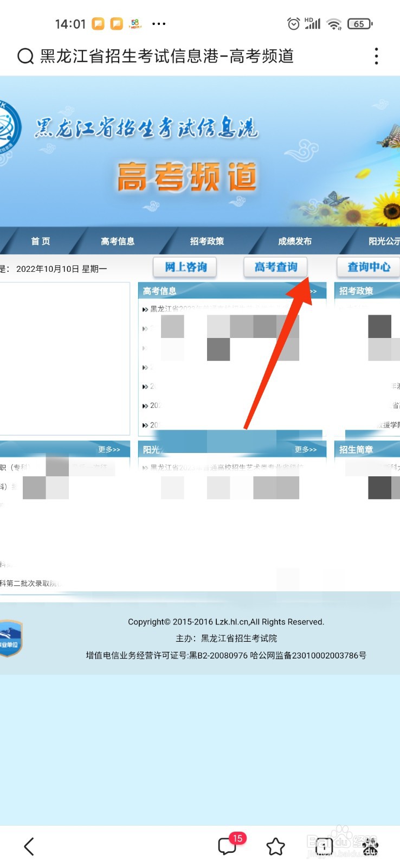Screen dimensions: 400x868
Task: Tap the Wi-Fi status icon
Action: (x=334, y=24)
